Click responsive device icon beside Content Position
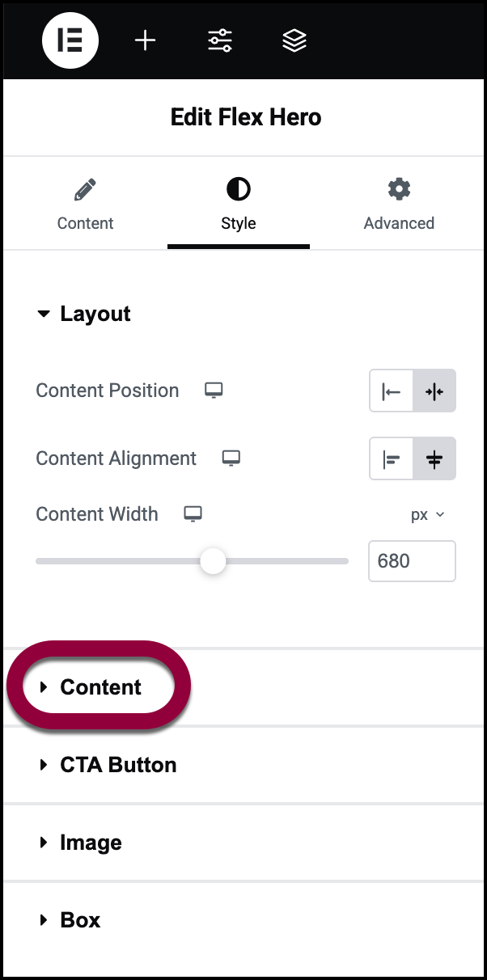This screenshot has height=980, width=487. 214,391
